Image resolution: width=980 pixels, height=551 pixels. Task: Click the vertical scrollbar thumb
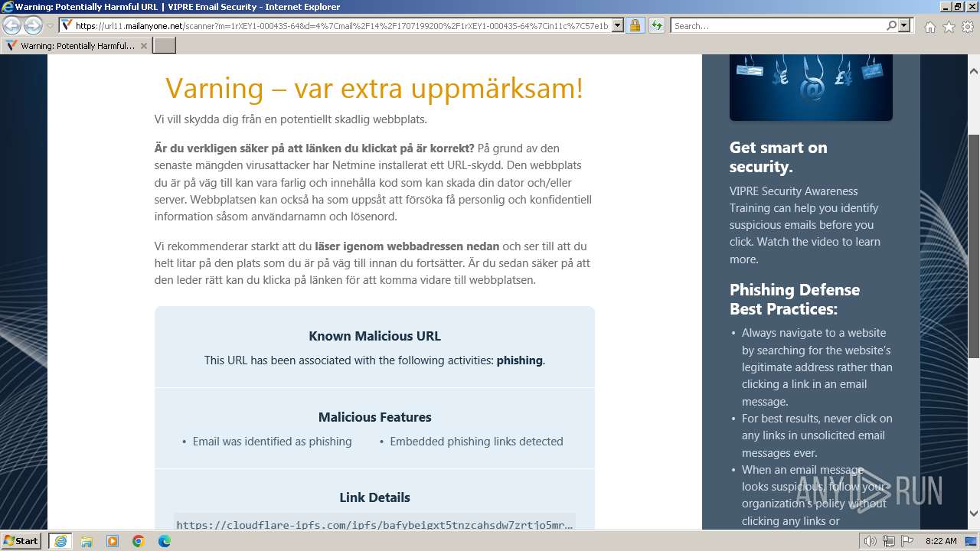[974, 245]
